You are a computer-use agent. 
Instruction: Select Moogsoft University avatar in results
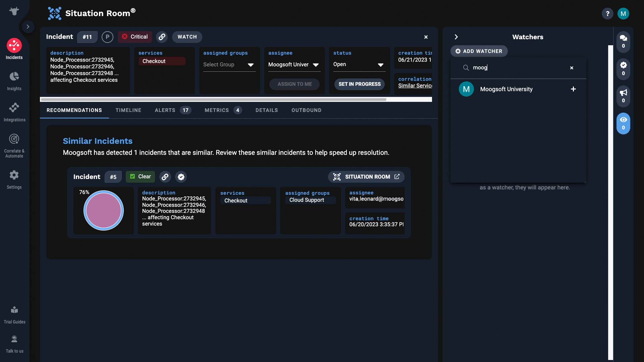tap(466, 89)
